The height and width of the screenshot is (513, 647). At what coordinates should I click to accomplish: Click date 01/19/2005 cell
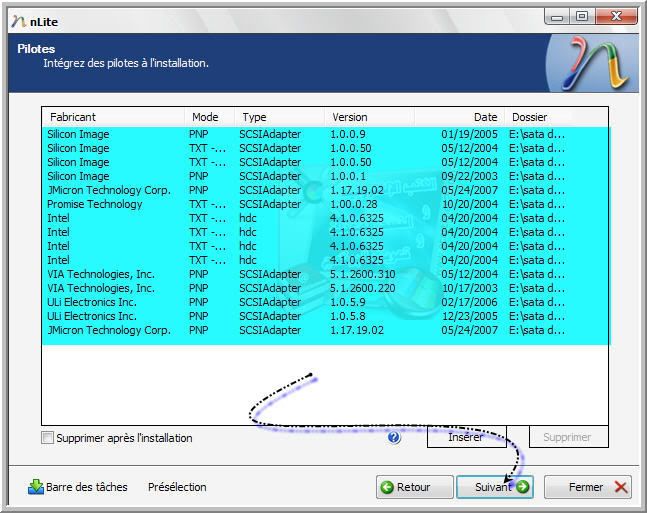(x=469, y=134)
